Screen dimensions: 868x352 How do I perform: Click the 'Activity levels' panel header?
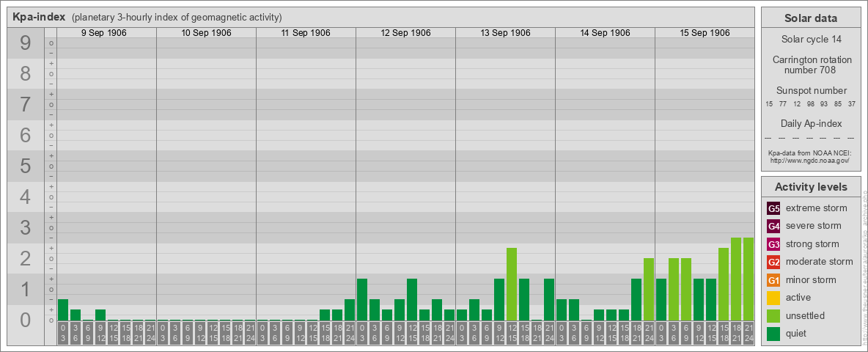tap(811, 187)
